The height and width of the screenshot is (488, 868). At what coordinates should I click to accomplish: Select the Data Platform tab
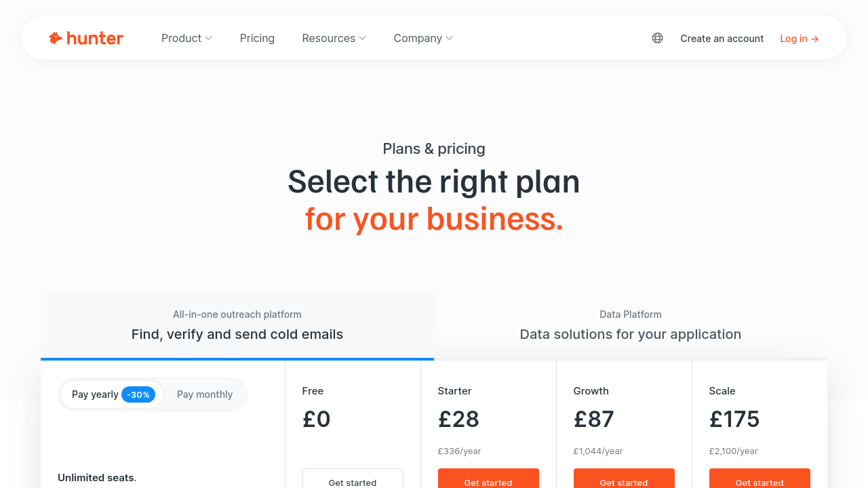tap(631, 325)
